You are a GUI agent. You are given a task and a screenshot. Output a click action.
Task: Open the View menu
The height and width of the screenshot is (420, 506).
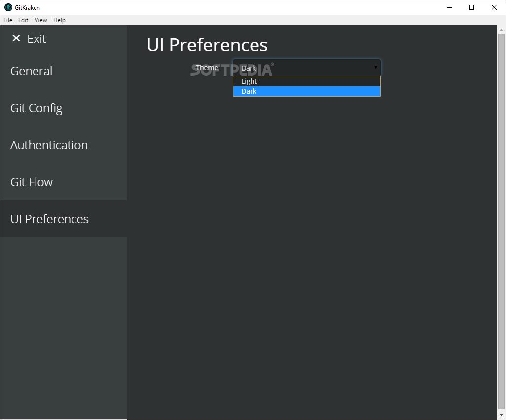tap(40, 20)
